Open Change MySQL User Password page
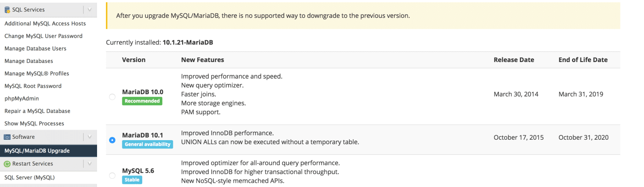Screen dimensions: 644x187 pos(43,36)
